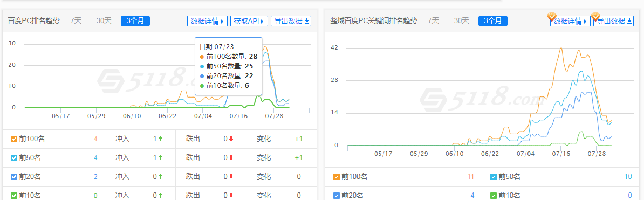Click red down arrow in 前50名 跌出 cell
Image resolution: width=644 pixels, height=200 pixels.
pyautogui.click(x=231, y=158)
